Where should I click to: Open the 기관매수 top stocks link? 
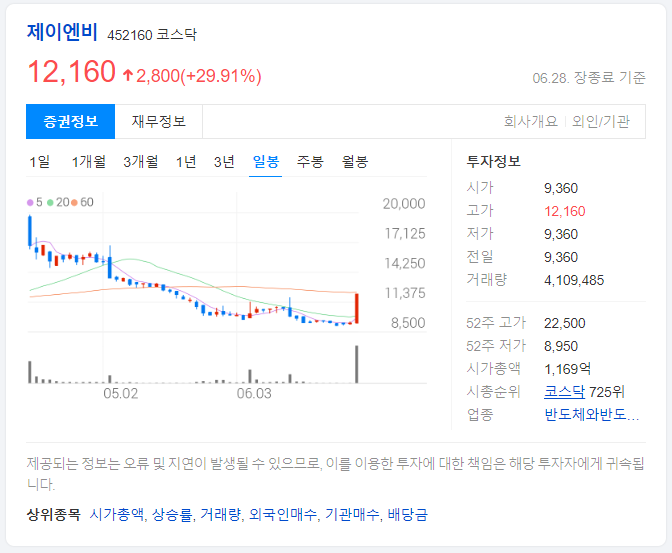(x=352, y=514)
